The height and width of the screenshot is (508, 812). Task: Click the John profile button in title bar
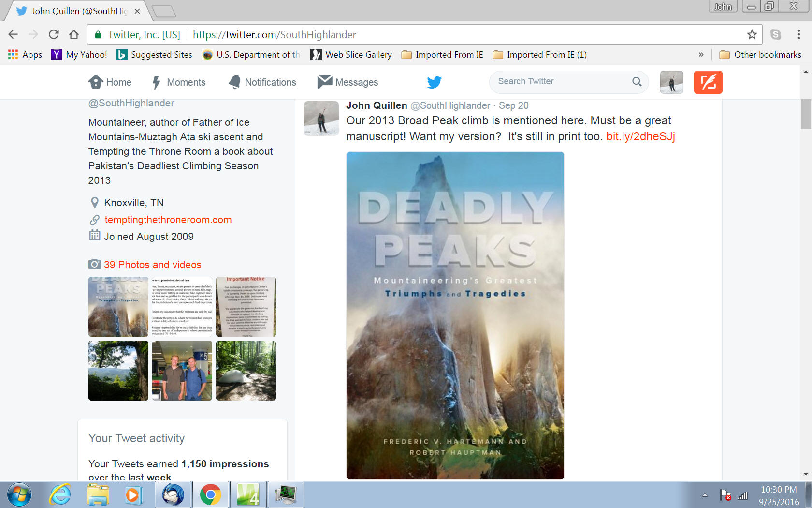tap(723, 6)
